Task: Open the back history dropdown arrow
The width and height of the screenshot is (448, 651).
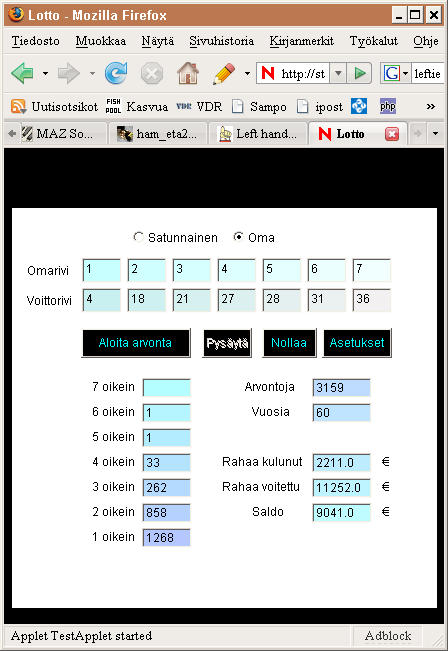Action: click(45, 74)
